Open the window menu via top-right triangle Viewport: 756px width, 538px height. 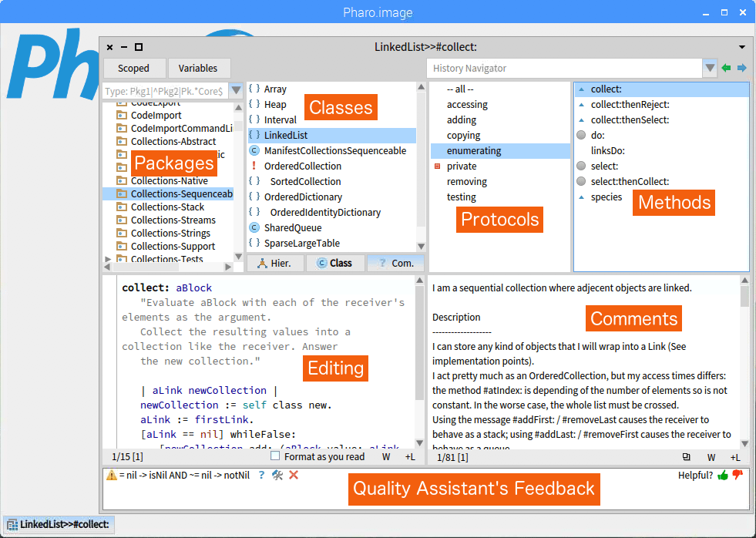point(741,46)
